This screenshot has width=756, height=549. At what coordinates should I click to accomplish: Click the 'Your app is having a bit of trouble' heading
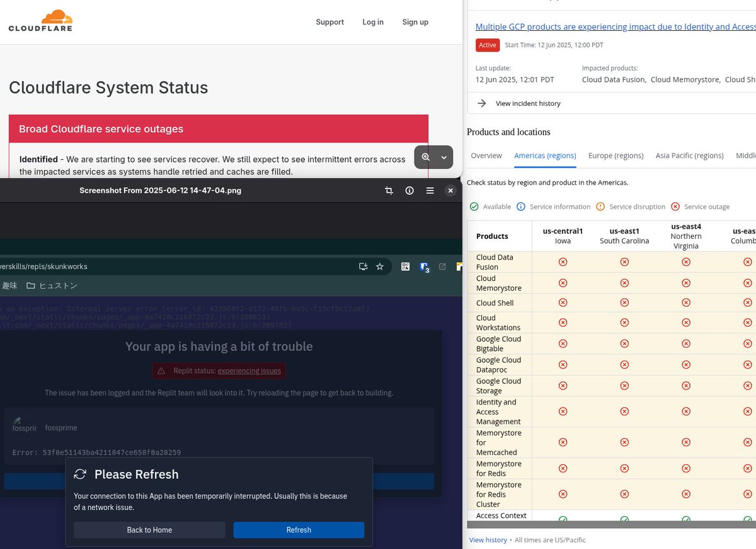click(219, 346)
